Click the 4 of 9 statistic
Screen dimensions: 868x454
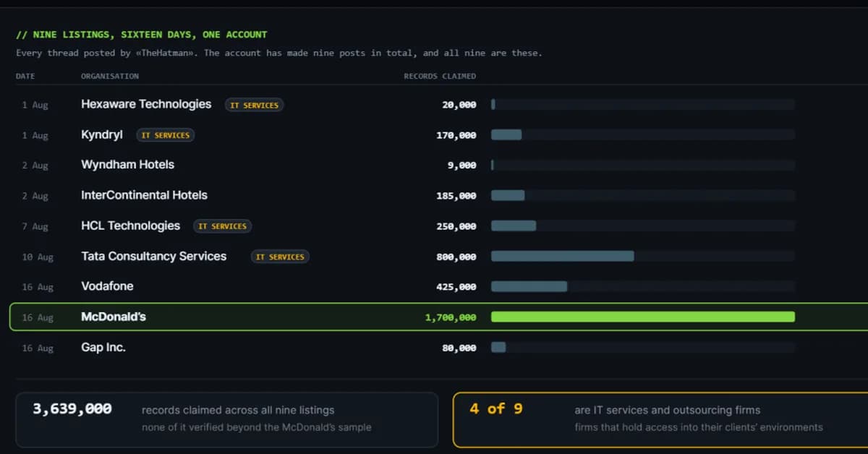pos(496,408)
